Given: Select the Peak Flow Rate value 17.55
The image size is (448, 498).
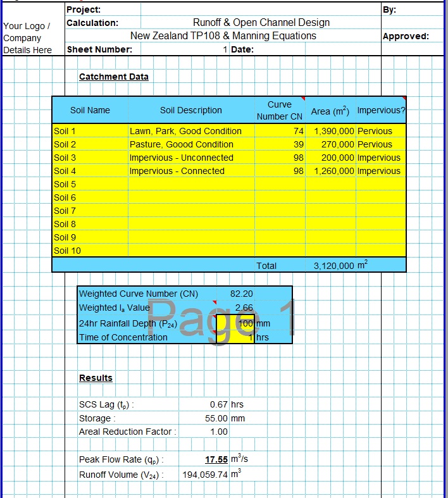Looking at the screenshot, I should pyautogui.click(x=216, y=459).
